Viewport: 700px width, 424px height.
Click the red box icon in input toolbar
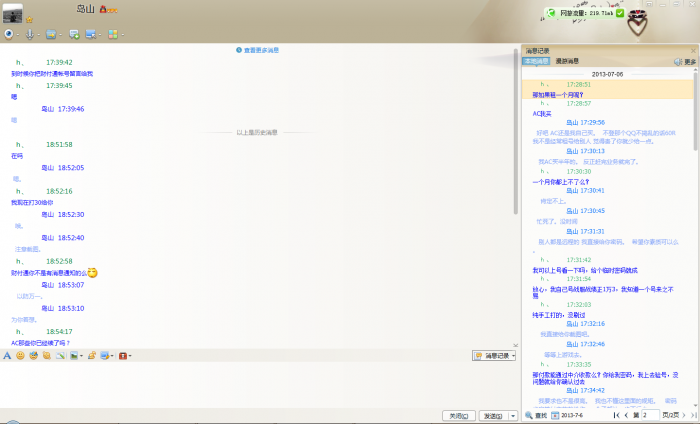(x=123, y=356)
